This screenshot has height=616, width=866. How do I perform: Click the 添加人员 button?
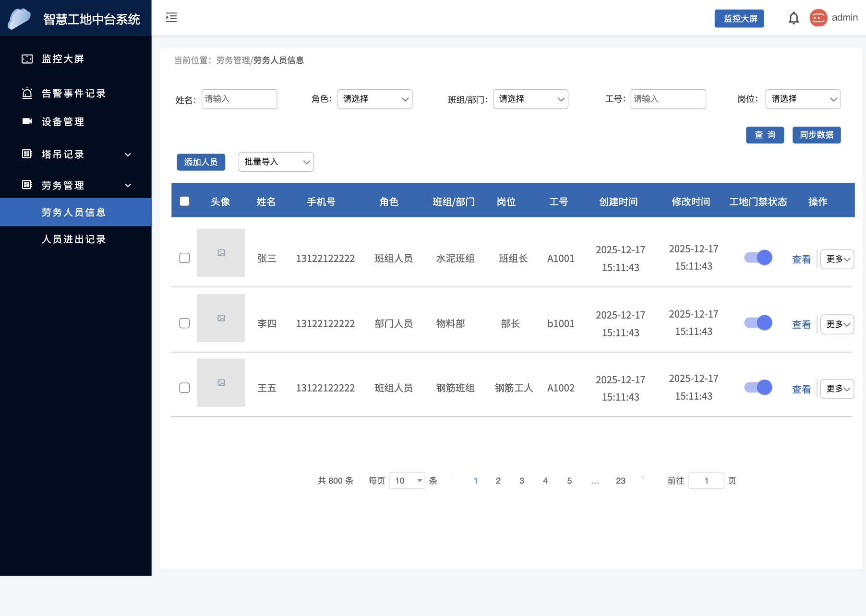point(201,162)
